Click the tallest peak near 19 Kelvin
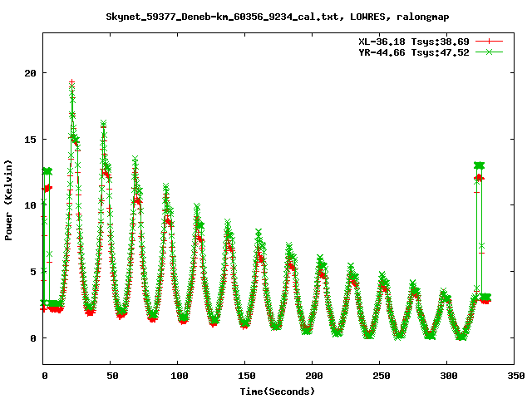The height and width of the screenshot is (399, 532). (72, 82)
